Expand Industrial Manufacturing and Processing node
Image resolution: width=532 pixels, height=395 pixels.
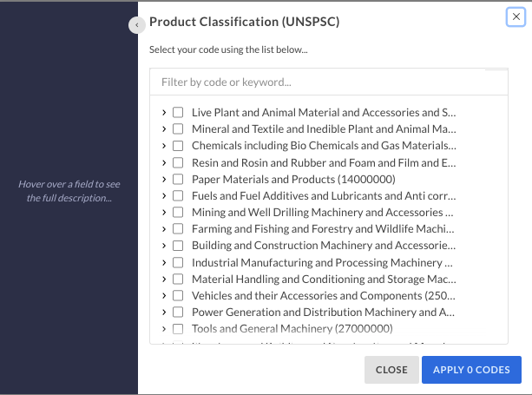164,262
